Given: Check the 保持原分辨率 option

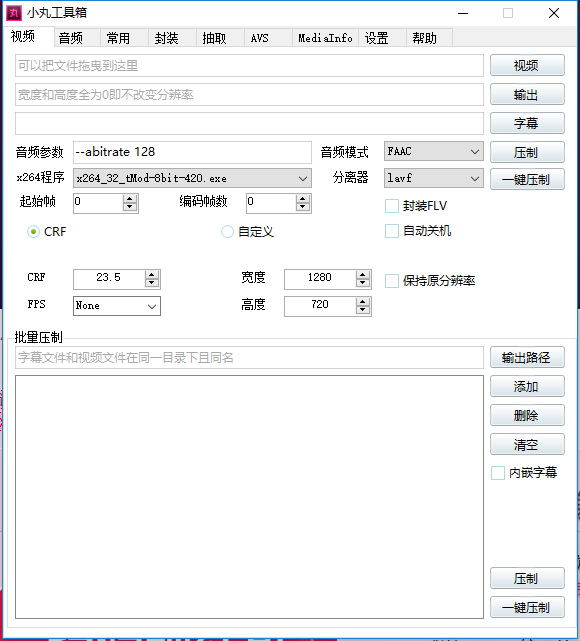Looking at the screenshot, I should pos(392,281).
